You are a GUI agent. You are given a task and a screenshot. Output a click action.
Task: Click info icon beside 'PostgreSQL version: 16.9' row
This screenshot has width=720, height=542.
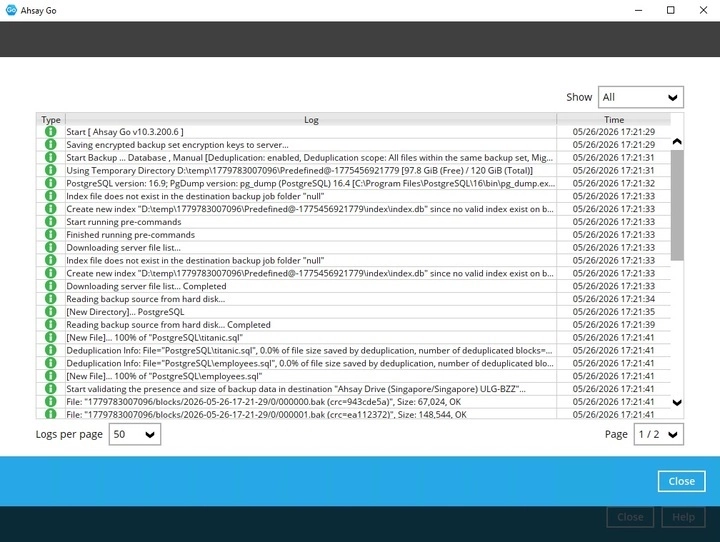[51, 183]
